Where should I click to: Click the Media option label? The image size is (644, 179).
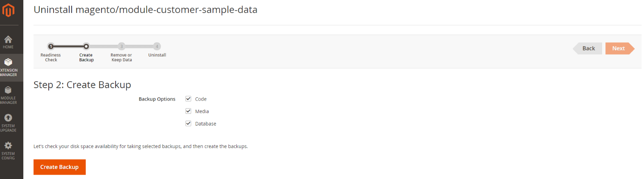pos(202,111)
